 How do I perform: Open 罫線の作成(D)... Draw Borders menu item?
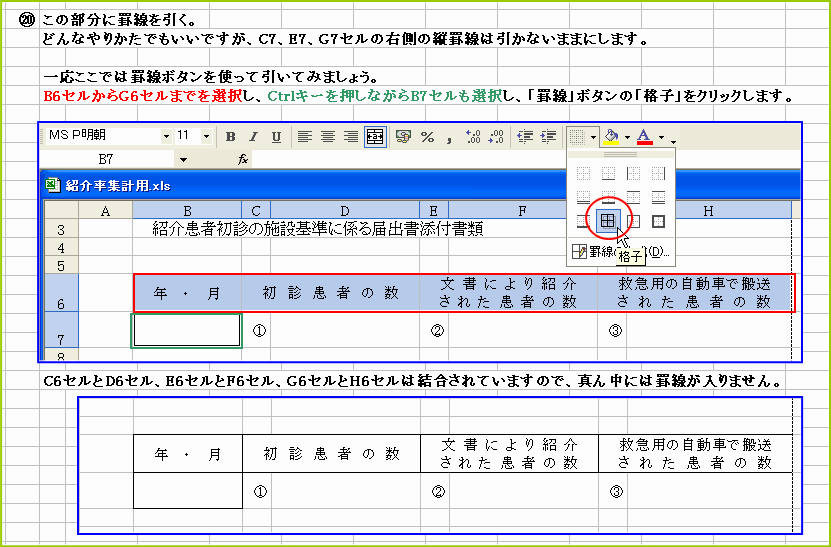[x=621, y=252]
